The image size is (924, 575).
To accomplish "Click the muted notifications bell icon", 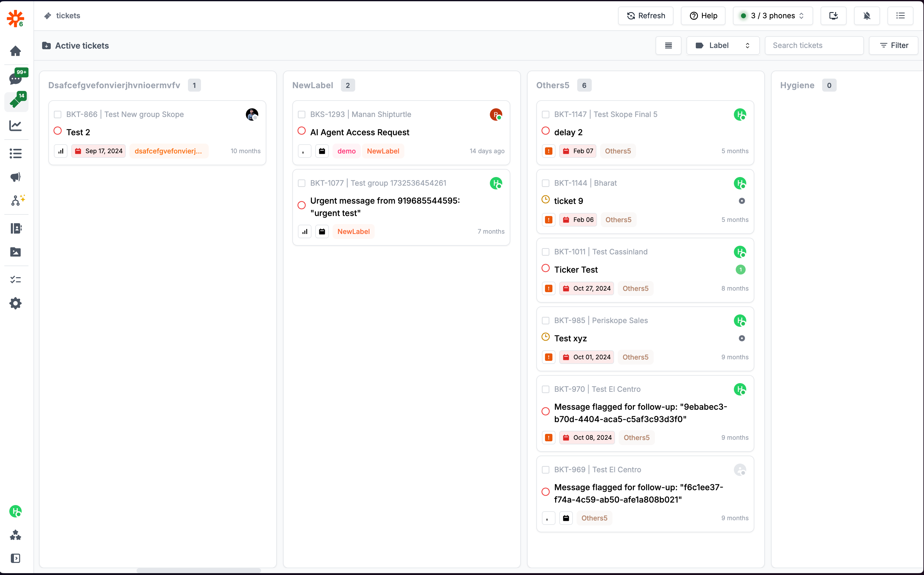I will (866, 15).
